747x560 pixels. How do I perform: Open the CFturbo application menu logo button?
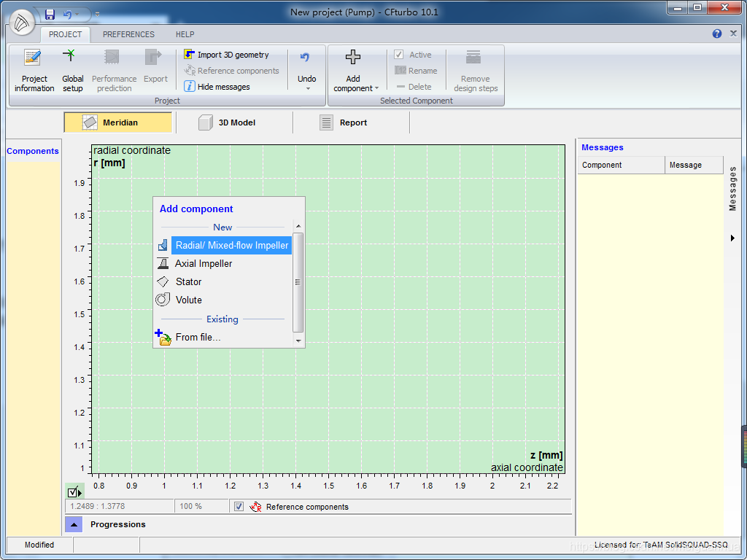tap(21, 23)
